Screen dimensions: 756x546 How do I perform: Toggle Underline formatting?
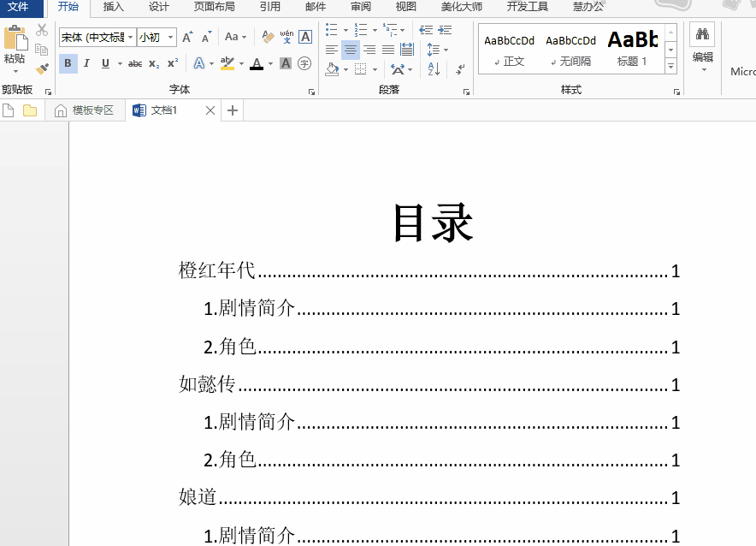(105, 63)
